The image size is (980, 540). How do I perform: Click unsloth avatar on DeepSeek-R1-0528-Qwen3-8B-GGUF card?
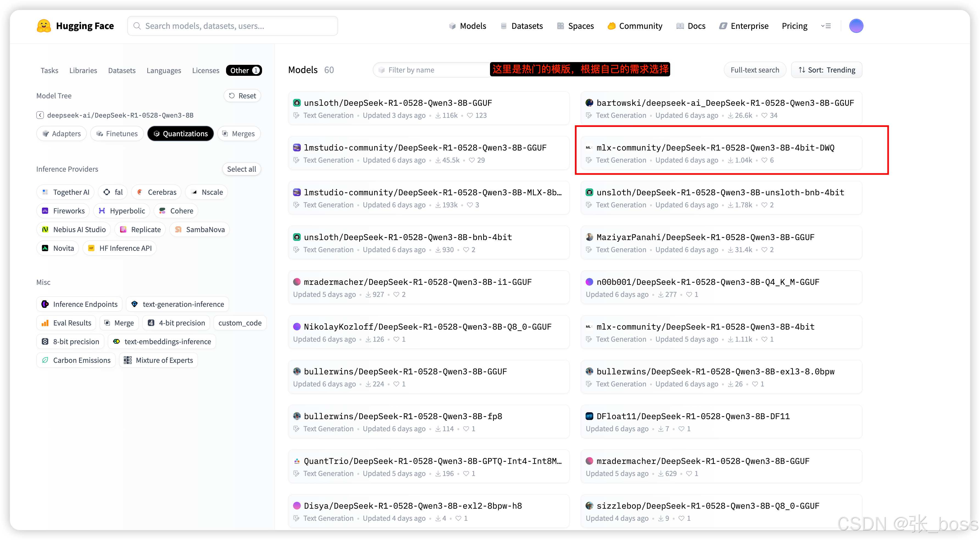[x=297, y=103]
